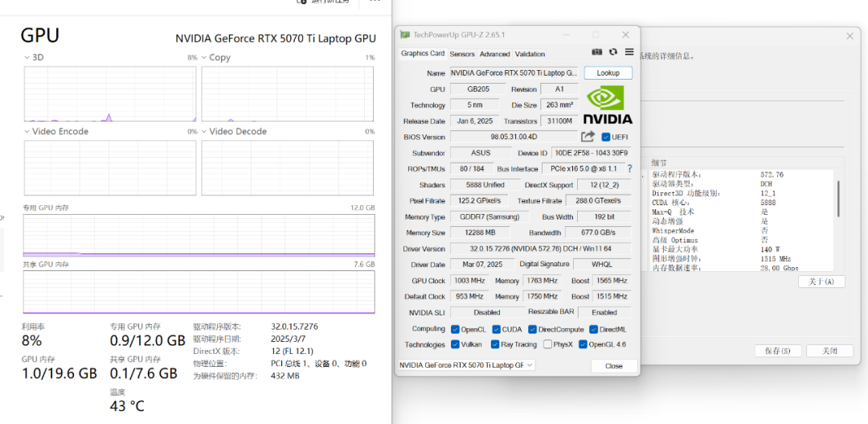The height and width of the screenshot is (424, 868).
Task: Toggle the UEFI checkbox
Action: [x=606, y=137]
